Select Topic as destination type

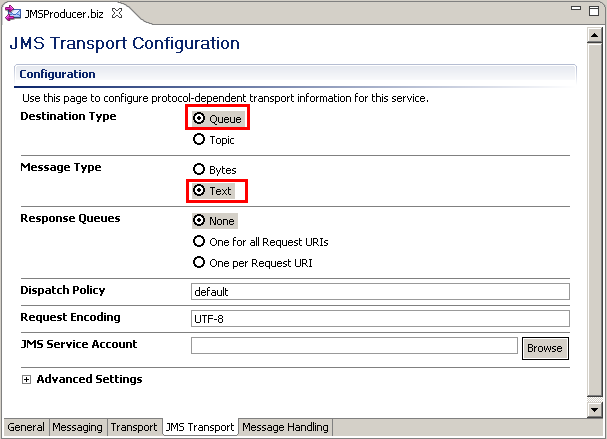199,140
